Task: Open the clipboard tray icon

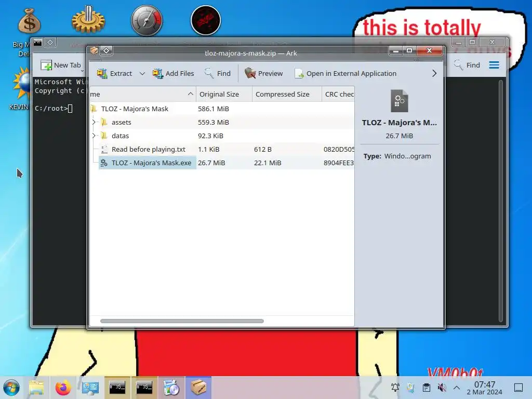Action: click(427, 388)
